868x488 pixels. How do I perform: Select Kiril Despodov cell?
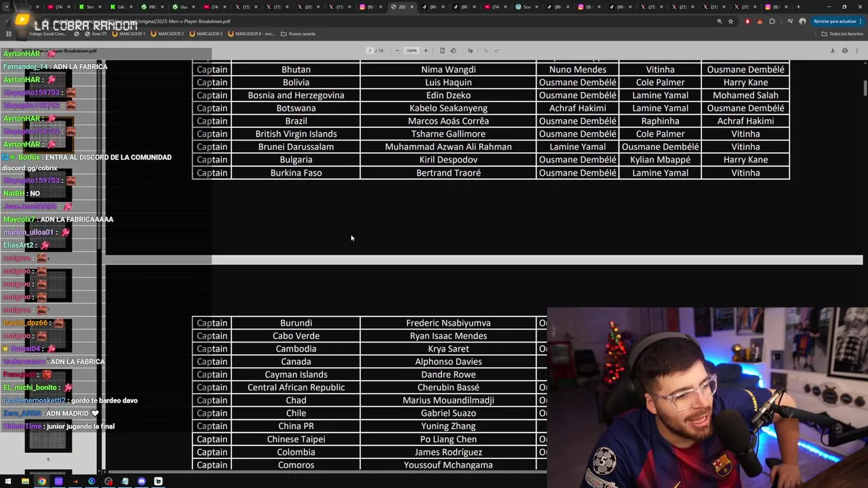(x=448, y=159)
